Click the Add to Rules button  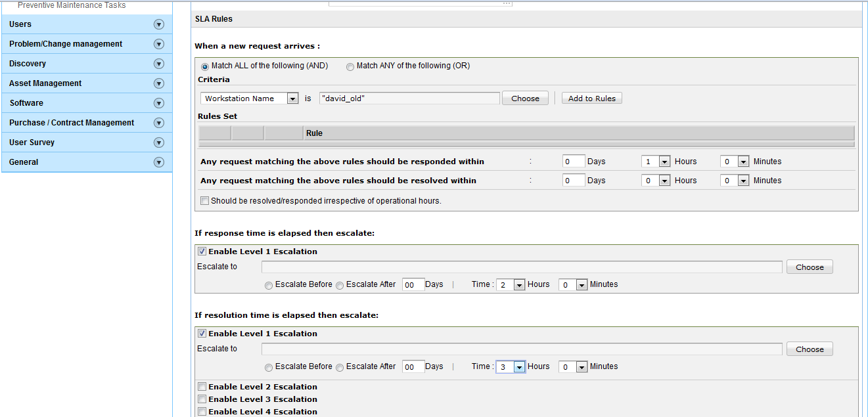(x=591, y=99)
